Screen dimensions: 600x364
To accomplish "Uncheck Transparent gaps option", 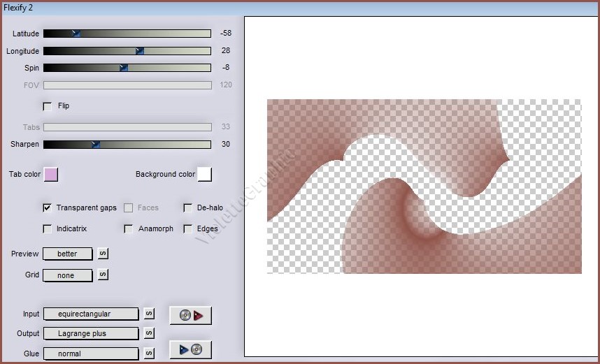I will tap(48, 208).
